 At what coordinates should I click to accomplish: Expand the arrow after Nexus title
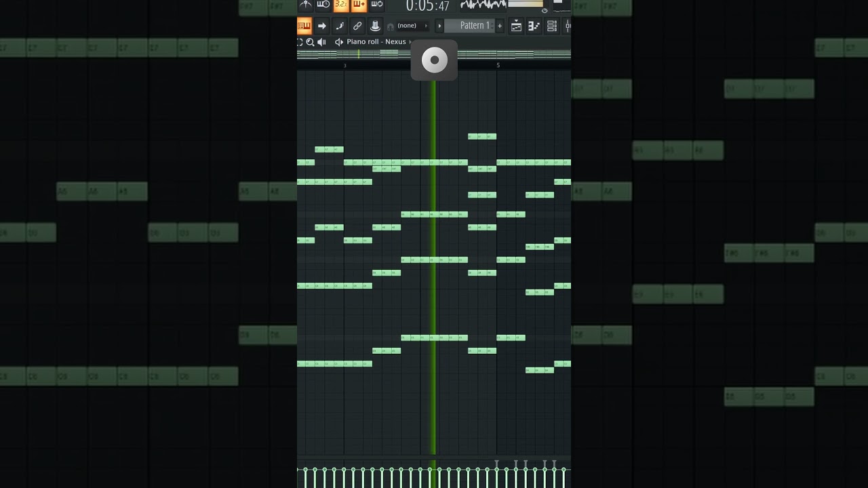410,42
